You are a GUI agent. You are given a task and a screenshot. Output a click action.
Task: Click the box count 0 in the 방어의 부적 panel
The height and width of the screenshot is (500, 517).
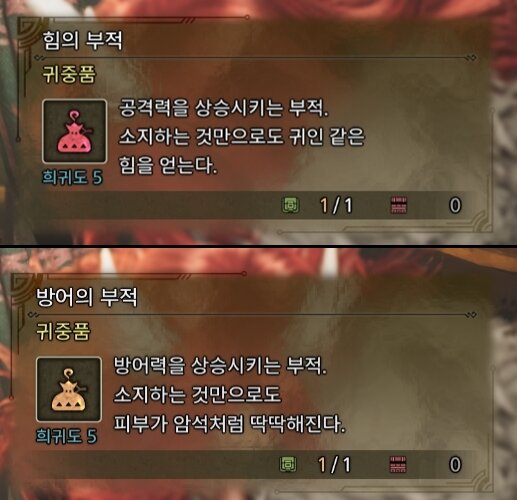tap(455, 464)
